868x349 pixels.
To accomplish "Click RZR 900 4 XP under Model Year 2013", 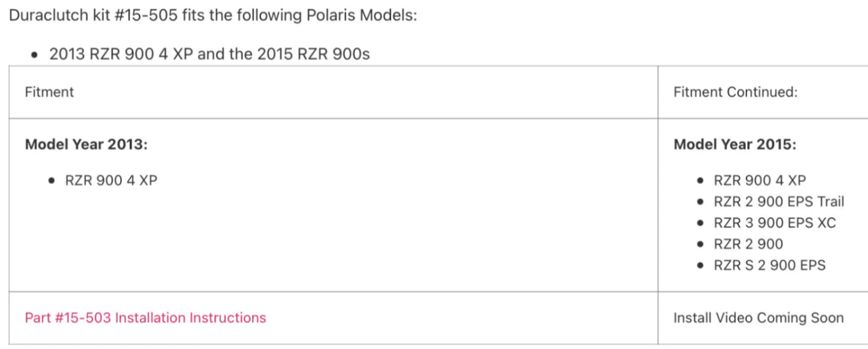I will (x=111, y=180).
